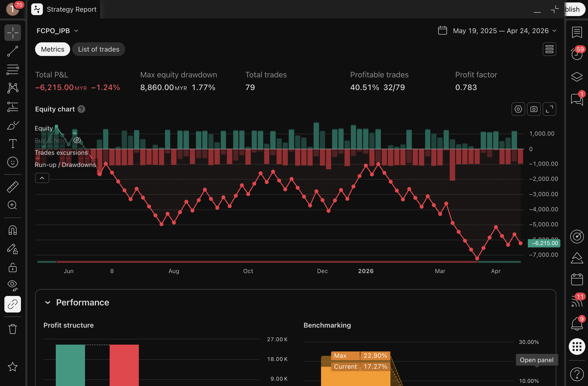Open the emoji icons tool

[x=13, y=162]
